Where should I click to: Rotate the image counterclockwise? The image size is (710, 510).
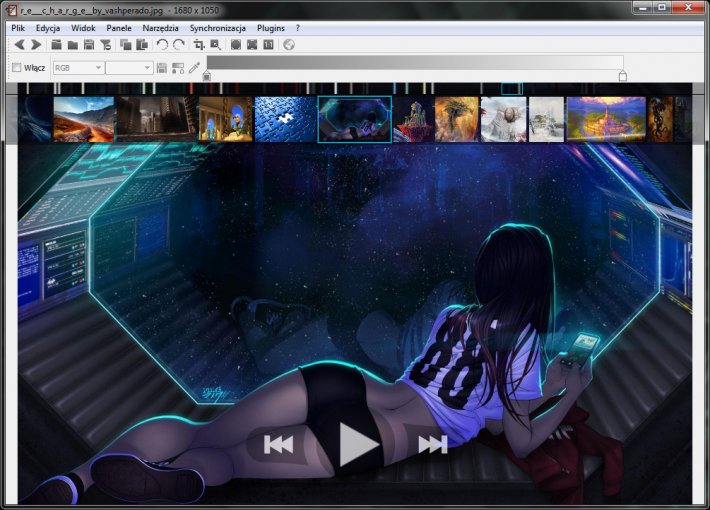162,44
